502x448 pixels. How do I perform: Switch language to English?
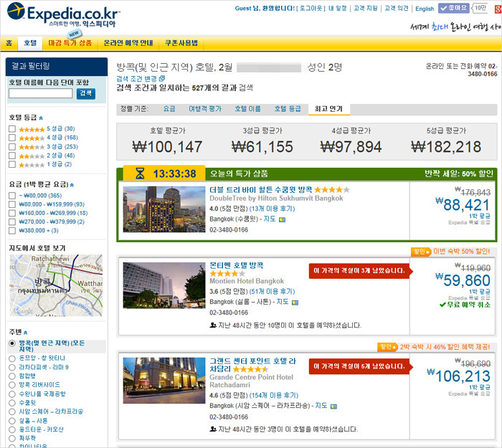[x=425, y=9]
